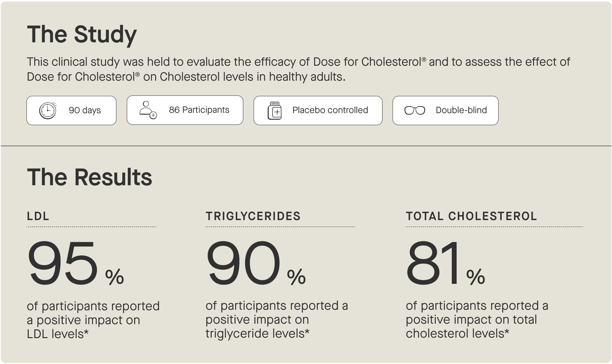Click the pill bottle placebo icon
This screenshot has height=364, width=612.
click(274, 111)
